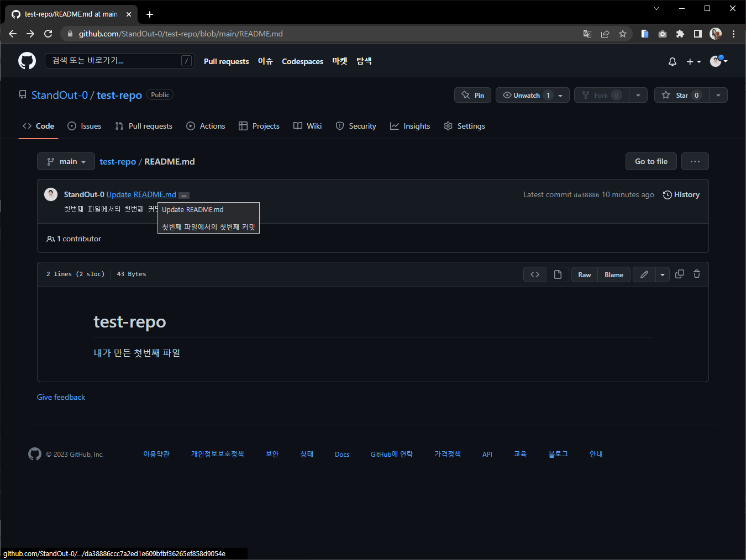
Task: Share this page icon in address bar
Action: coord(605,34)
